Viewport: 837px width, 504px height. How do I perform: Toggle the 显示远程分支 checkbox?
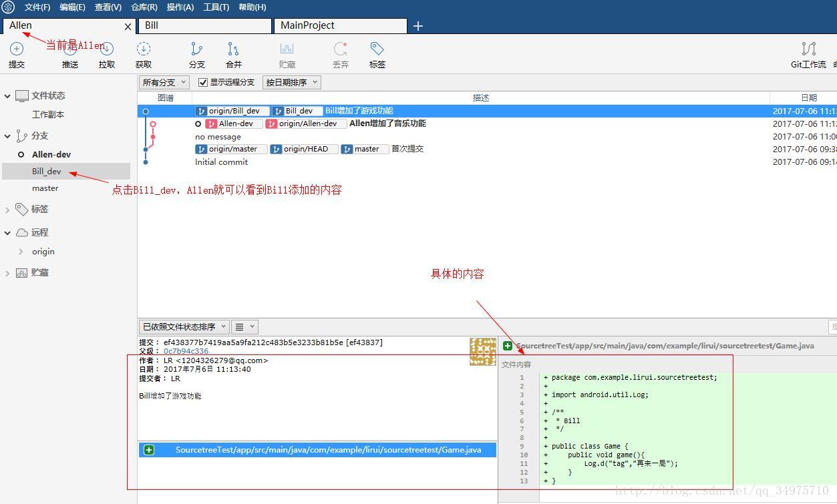tap(203, 83)
